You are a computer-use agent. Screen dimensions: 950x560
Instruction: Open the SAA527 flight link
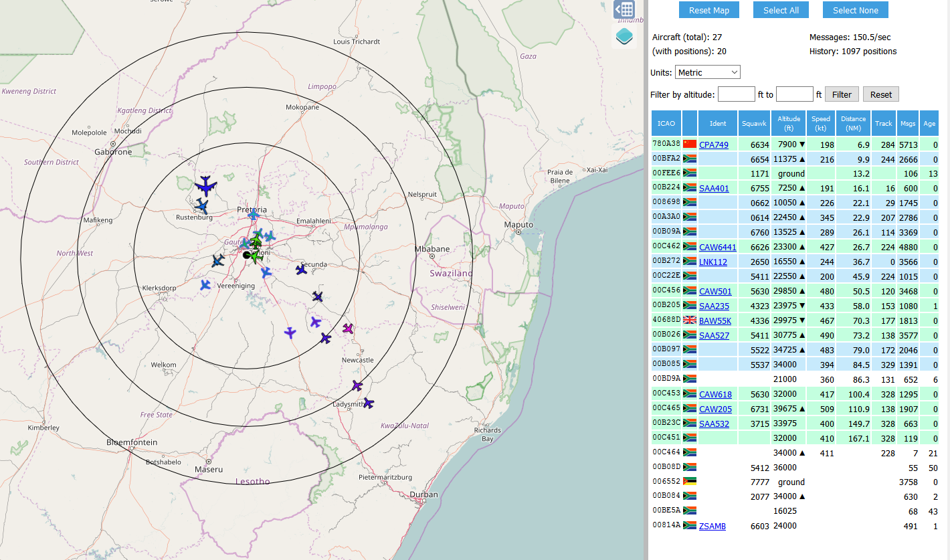(x=714, y=335)
